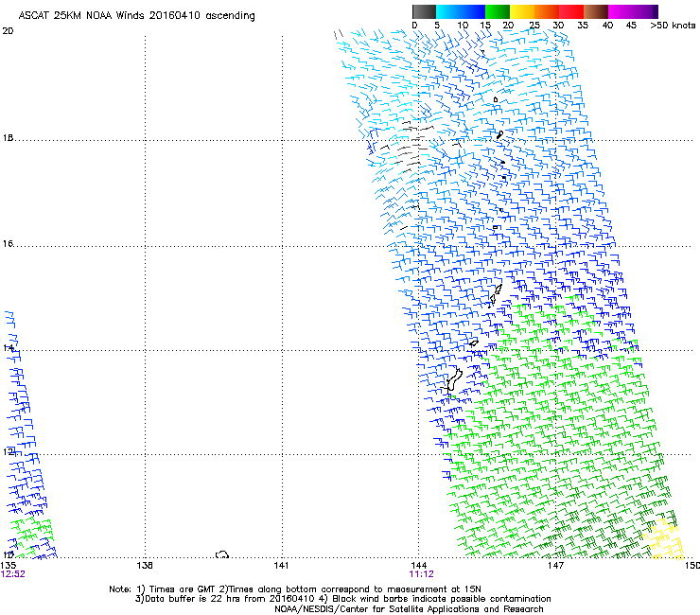Click the gray 0-5 knots color segment
Image resolution: width=700 pixels, height=615 pixels.
(424, 11)
